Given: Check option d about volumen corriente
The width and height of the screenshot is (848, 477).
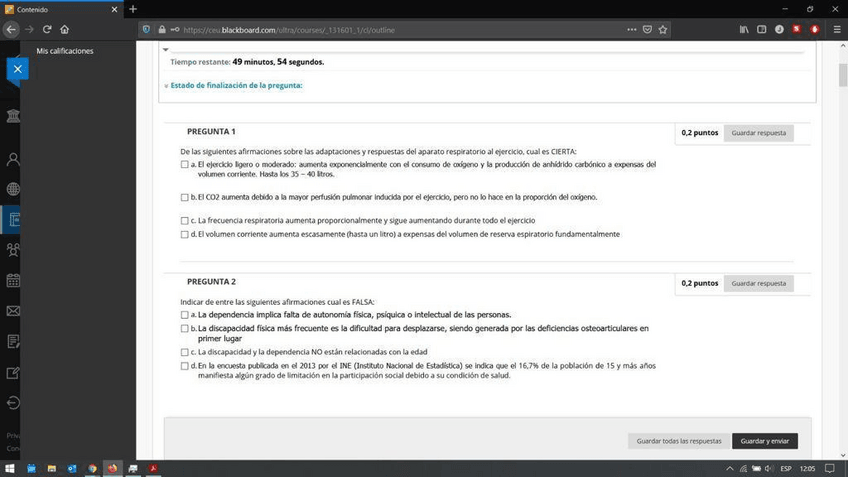Looking at the screenshot, I should tap(184, 234).
